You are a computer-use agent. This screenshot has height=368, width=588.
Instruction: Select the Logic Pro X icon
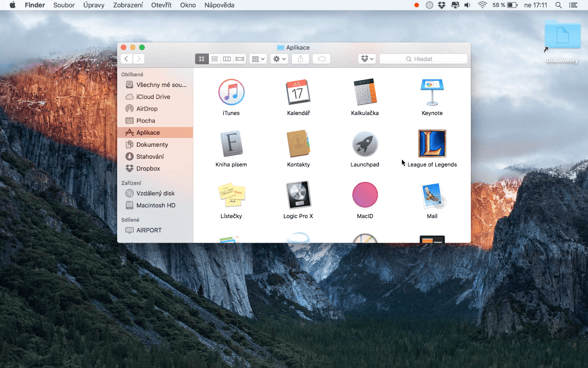pos(298,195)
